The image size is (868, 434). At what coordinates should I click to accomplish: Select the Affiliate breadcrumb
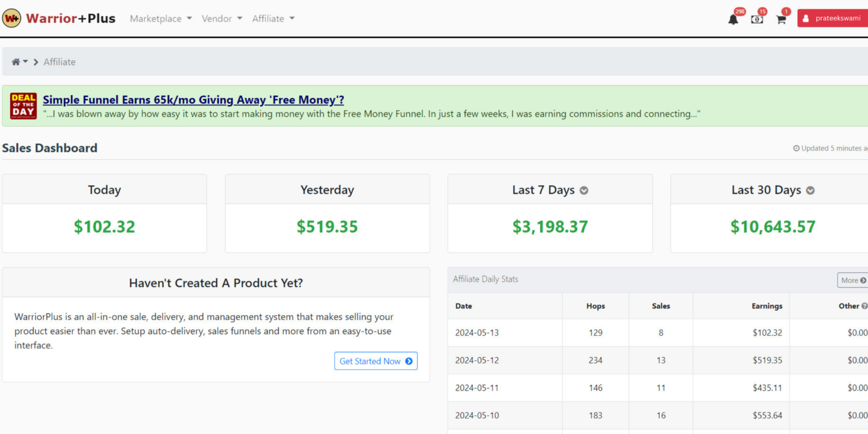(x=59, y=62)
